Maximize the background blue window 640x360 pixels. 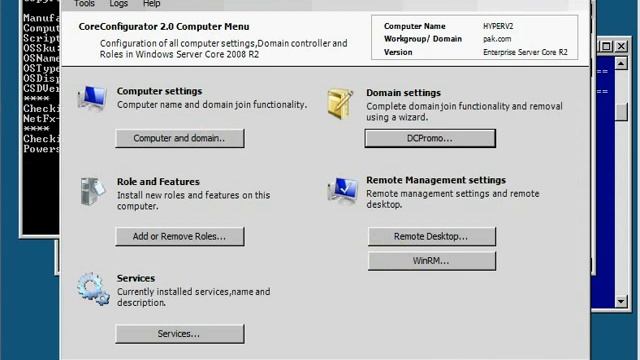tap(607, 46)
